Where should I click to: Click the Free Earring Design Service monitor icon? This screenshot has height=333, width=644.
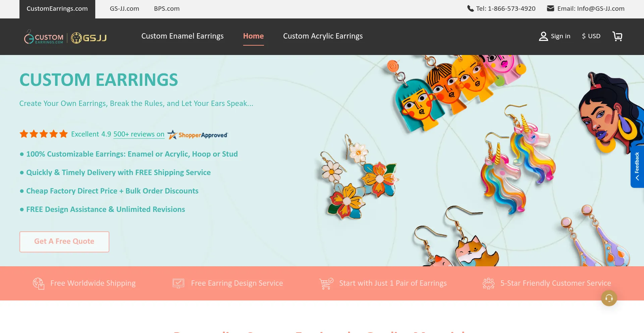tap(178, 284)
